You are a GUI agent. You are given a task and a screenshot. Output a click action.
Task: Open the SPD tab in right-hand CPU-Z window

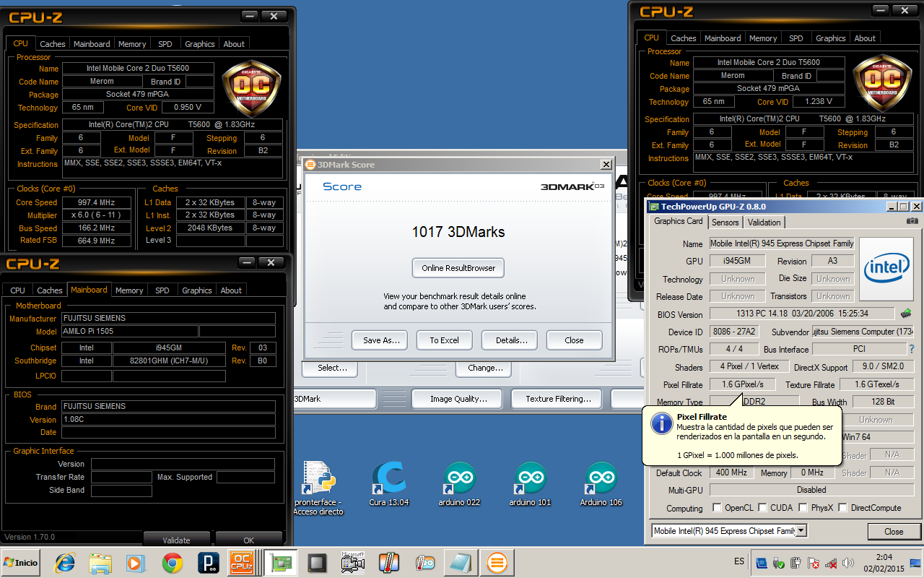(796, 38)
